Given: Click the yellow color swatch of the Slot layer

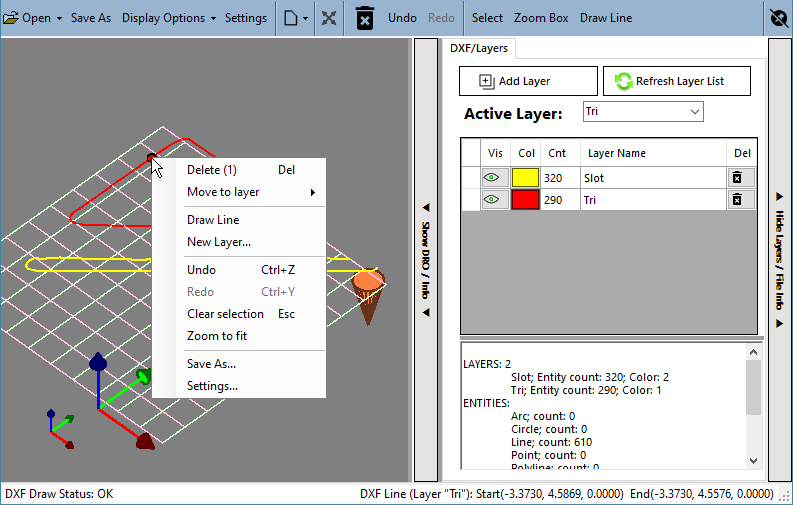Looking at the screenshot, I should click(x=525, y=178).
